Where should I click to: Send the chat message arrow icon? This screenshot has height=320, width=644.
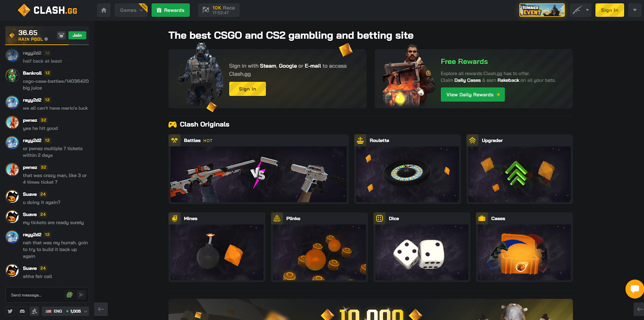[81, 295]
